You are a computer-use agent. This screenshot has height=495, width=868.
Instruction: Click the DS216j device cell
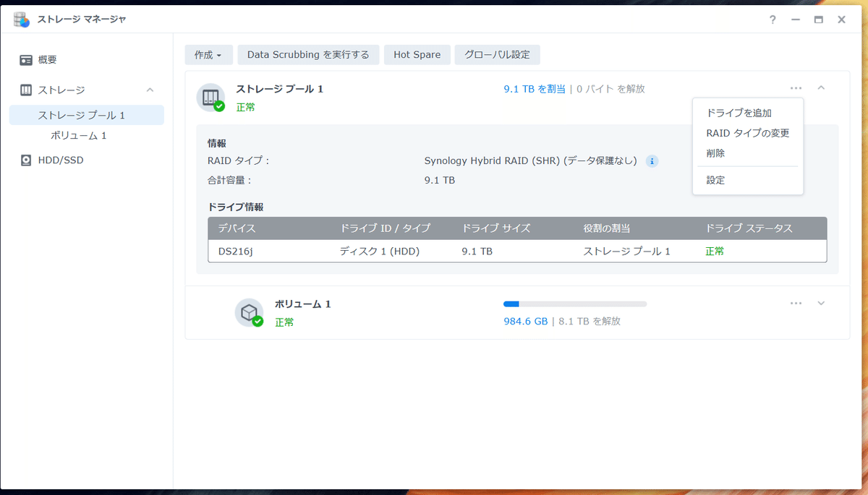pos(237,251)
